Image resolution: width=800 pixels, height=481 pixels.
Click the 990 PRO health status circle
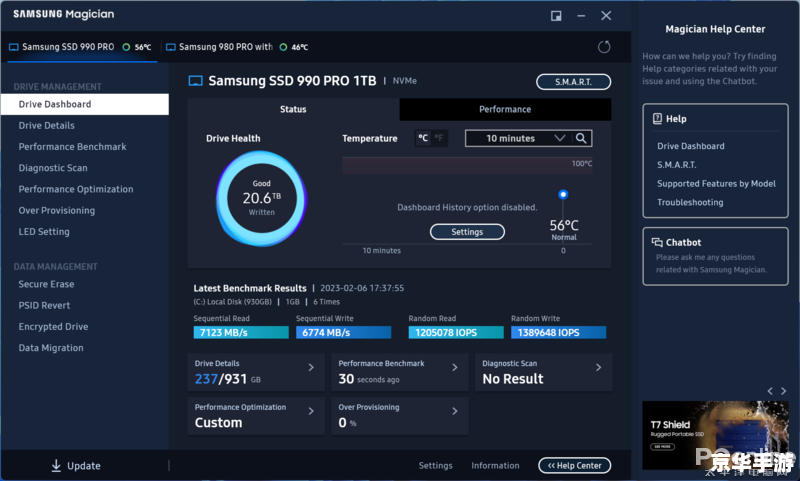126,47
